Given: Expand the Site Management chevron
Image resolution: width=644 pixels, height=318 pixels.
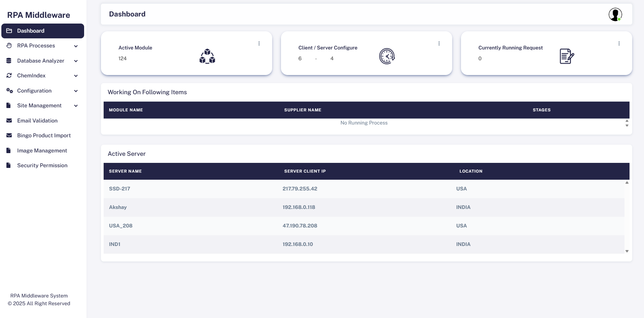Looking at the screenshot, I should point(76,106).
